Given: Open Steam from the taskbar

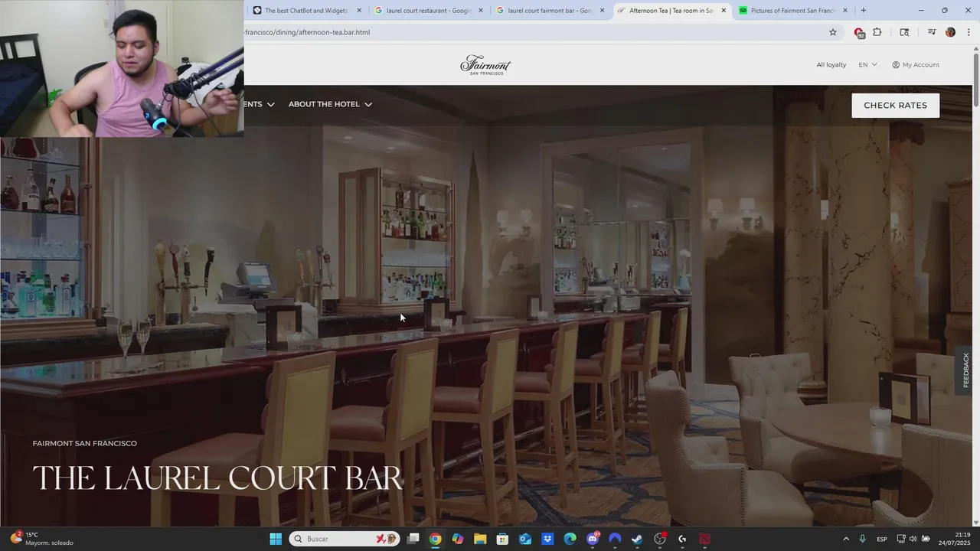Looking at the screenshot, I should 637,539.
